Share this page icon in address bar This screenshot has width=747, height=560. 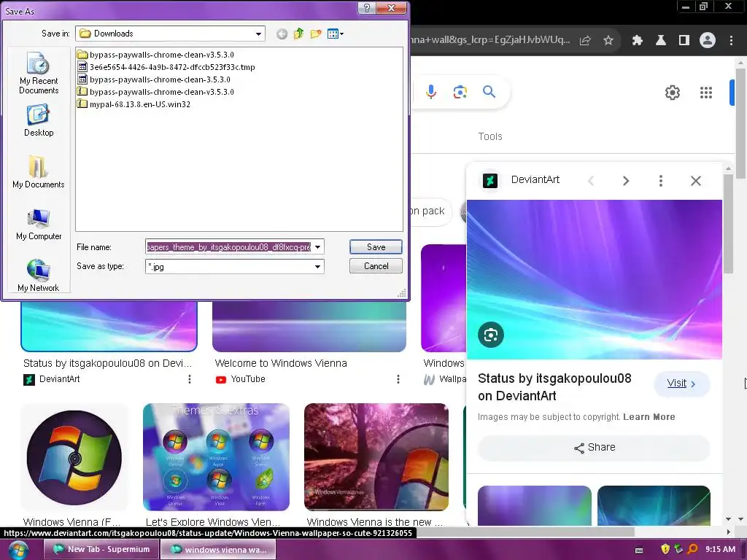585,41
